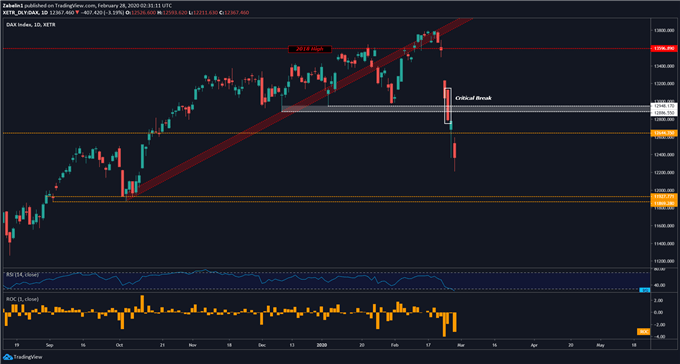Select the '2018 High' red label
The height and width of the screenshot is (364, 680).
click(310, 49)
